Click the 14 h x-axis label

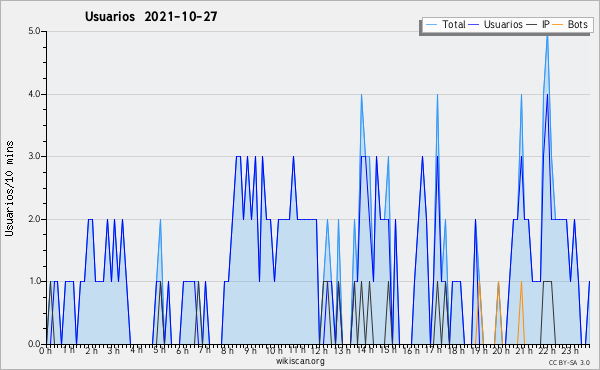(x=364, y=350)
